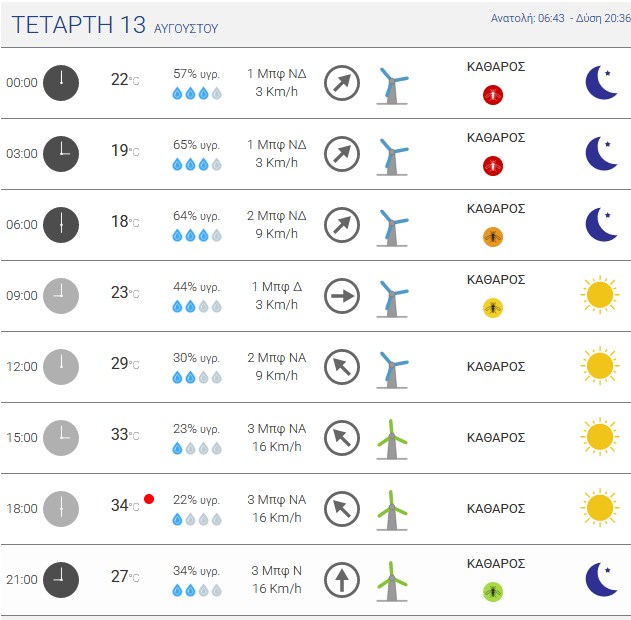Click the sunrise and sunset times text
This screenshot has width=631, height=620.
[x=561, y=18]
